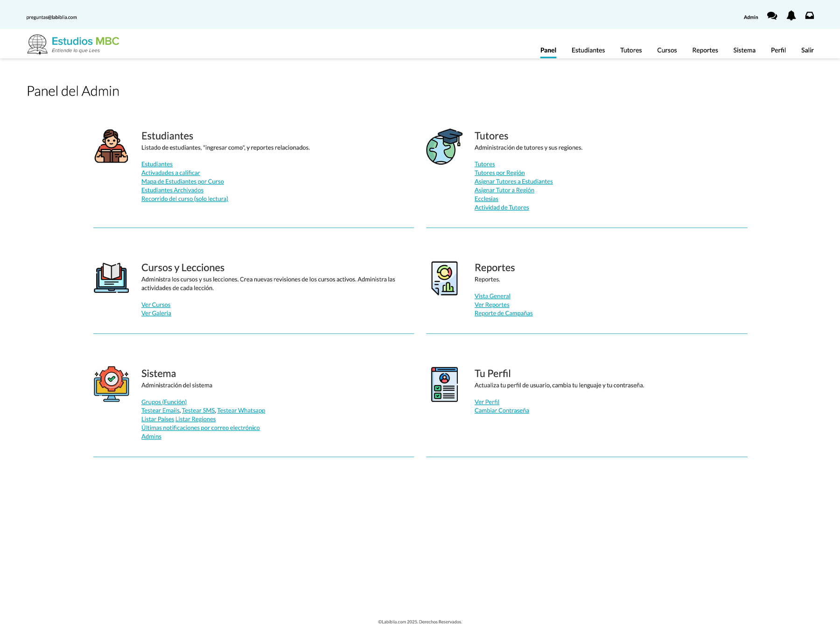840x641 pixels.
Task: Open the chat messages icon
Action: click(x=772, y=16)
